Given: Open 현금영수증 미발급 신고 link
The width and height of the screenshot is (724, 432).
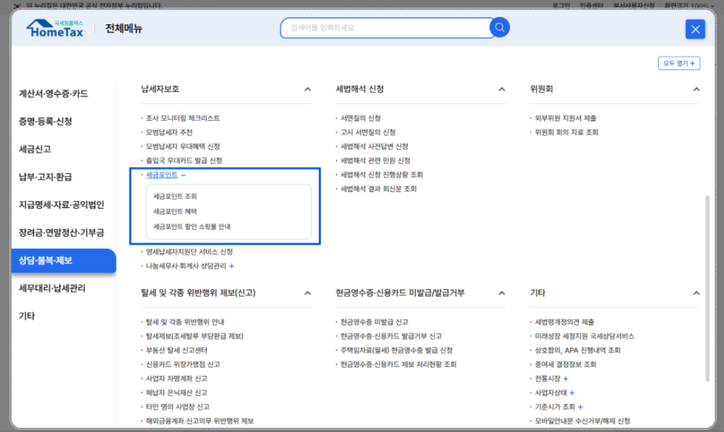Looking at the screenshot, I should (373, 323).
